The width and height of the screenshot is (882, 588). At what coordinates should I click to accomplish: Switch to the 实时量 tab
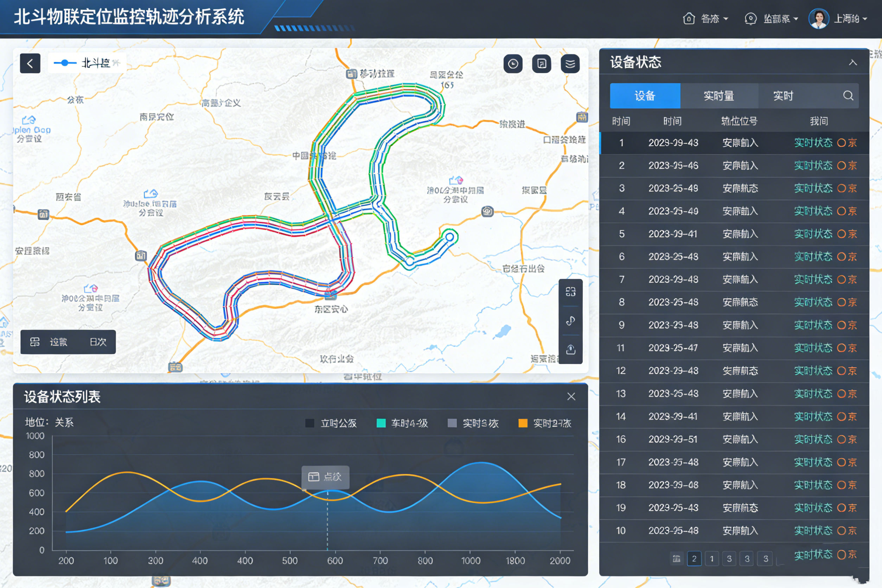pyautogui.click(x=718, y=96)
